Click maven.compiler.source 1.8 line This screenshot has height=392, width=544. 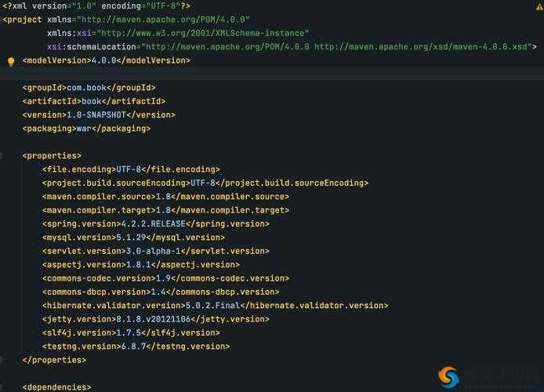point(165,197)
